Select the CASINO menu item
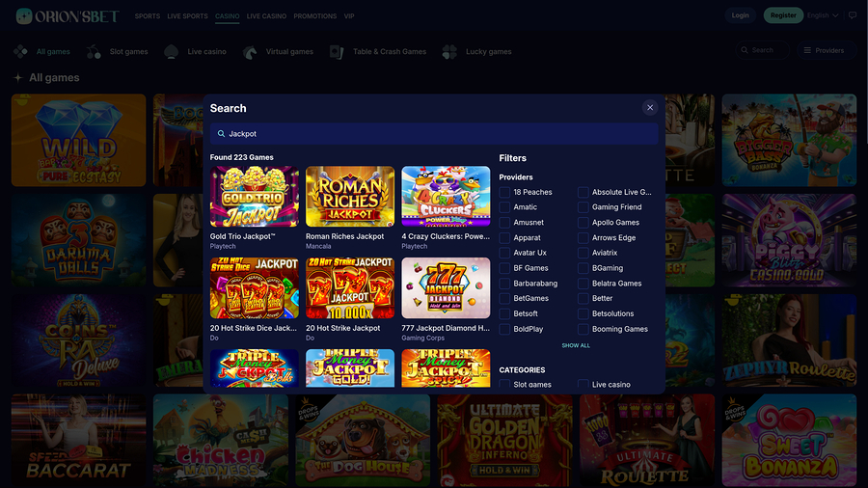868x488 pixels. pos(227,16)
